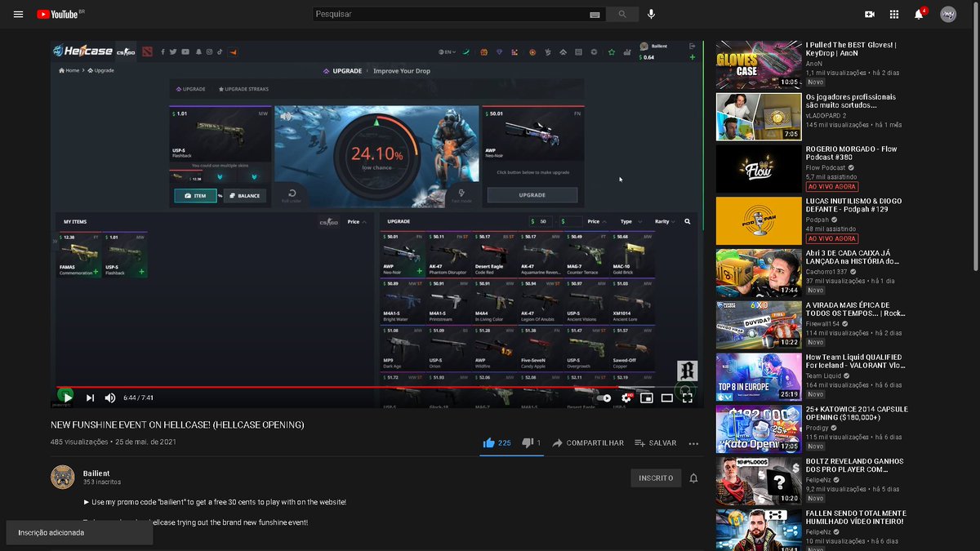Image resolution: width=980 pixels, height=551 pixels.
Task: Open ROGERIO MORGADO Flow Podcast thumbnail
Action: 759,169
